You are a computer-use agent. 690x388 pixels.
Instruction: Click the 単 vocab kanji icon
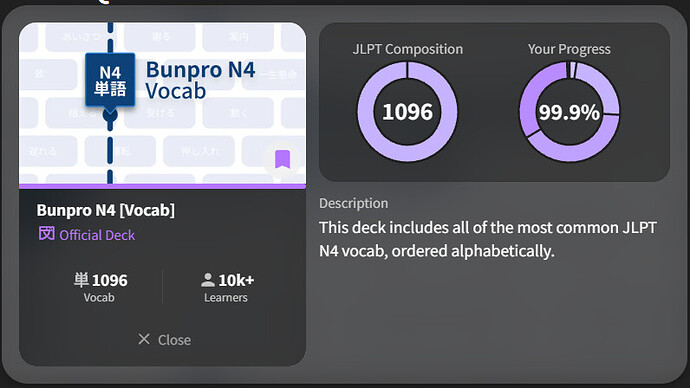click(81, 280)
